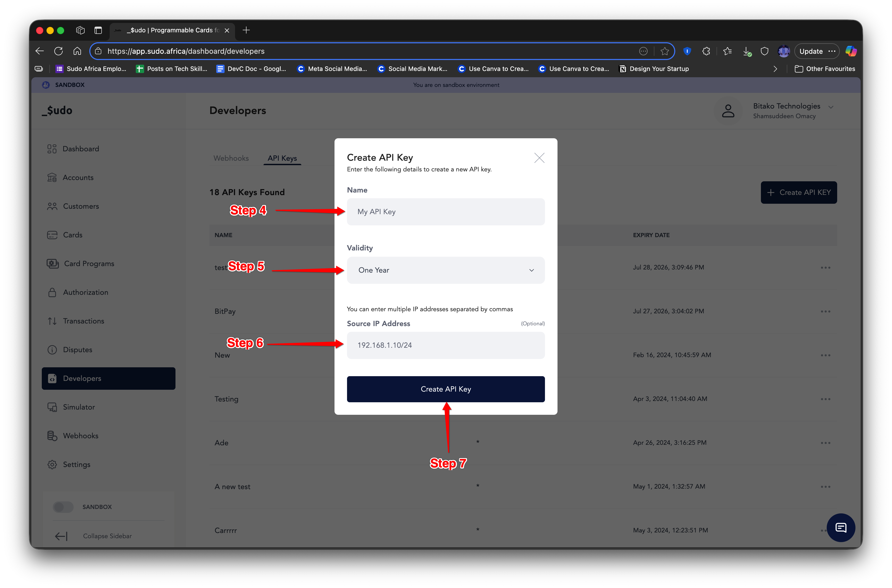Screen dimensions: 892x588
Task: Toggle the SANDBOX environment switch
Action: (x=63, y=507)
